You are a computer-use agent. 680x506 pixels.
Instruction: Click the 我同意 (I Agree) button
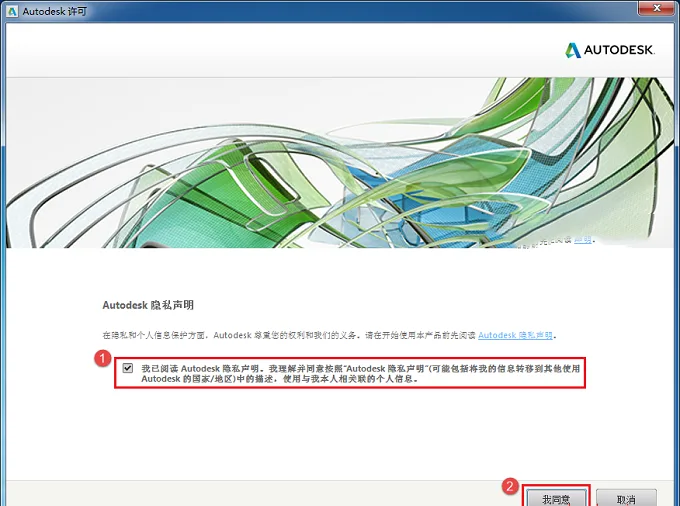[556, 499]
